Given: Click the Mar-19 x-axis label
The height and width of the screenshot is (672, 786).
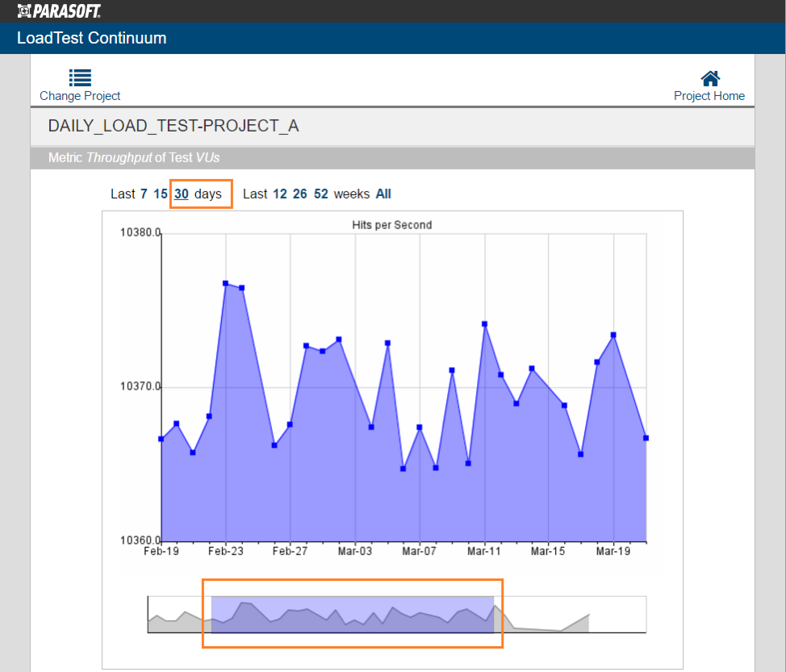Looking at the screenshot, I should point(613,551).
